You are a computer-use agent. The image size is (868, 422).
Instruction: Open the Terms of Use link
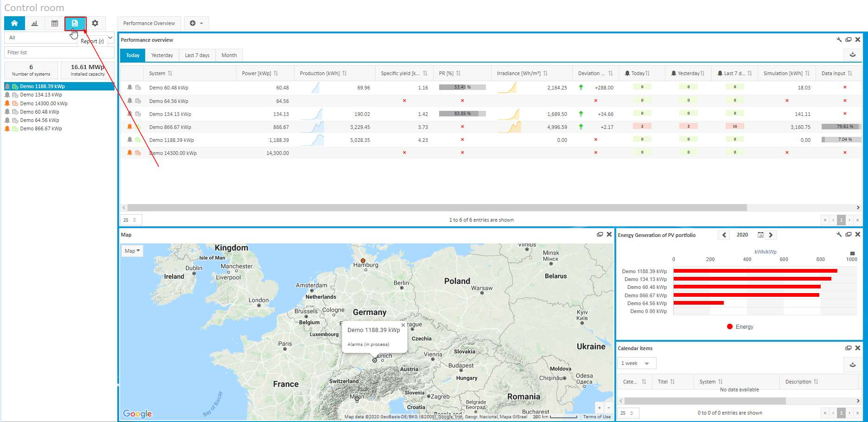[x=597, y=417]
